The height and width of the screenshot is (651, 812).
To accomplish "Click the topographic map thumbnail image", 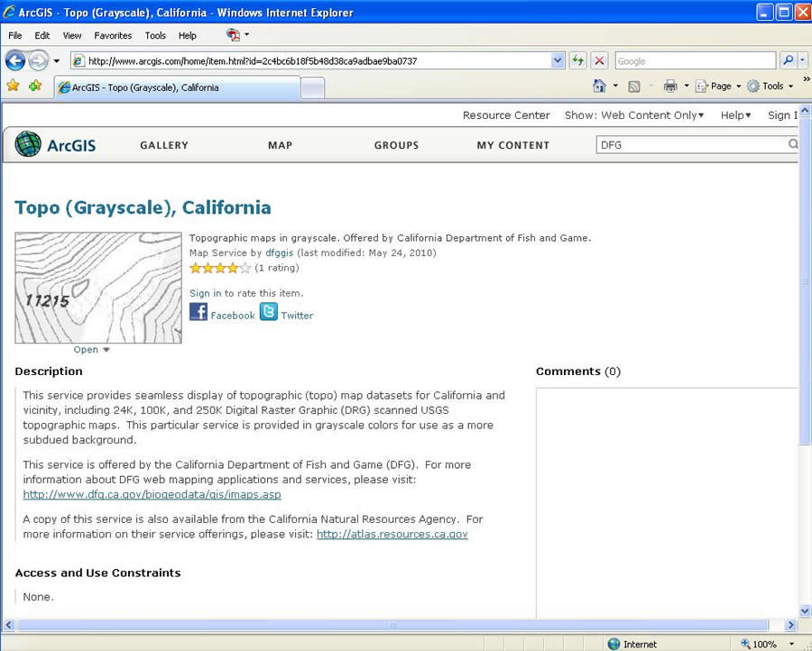I will point(98,288).
